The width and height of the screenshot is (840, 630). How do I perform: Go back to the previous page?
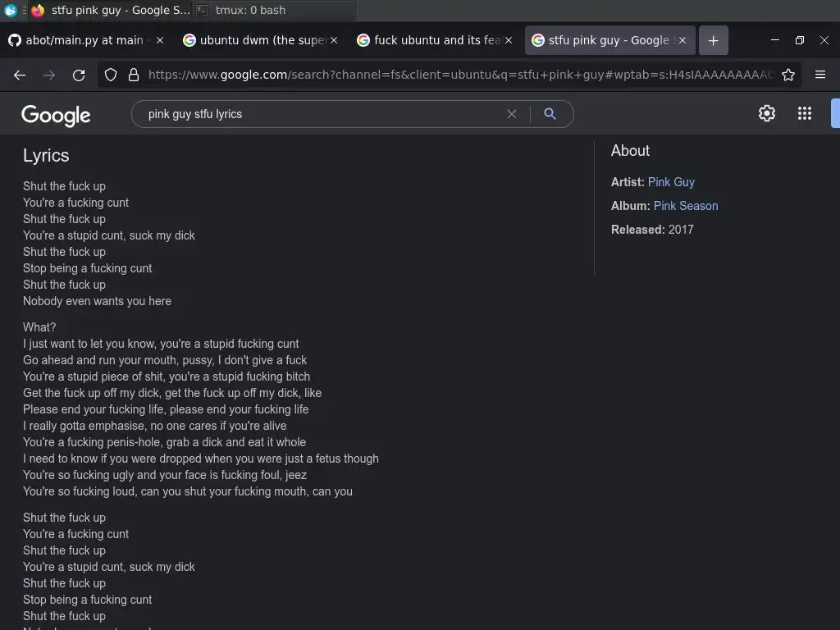coord(20,75)
